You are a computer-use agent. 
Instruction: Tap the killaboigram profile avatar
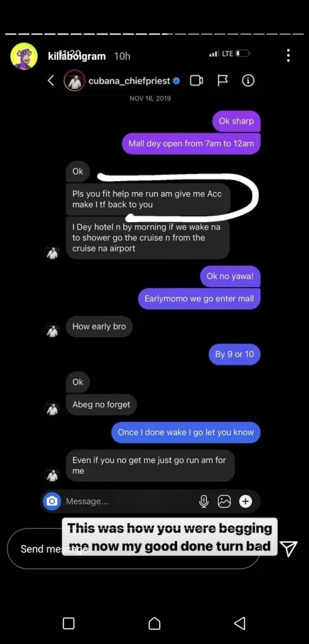(x=24, y=55)
